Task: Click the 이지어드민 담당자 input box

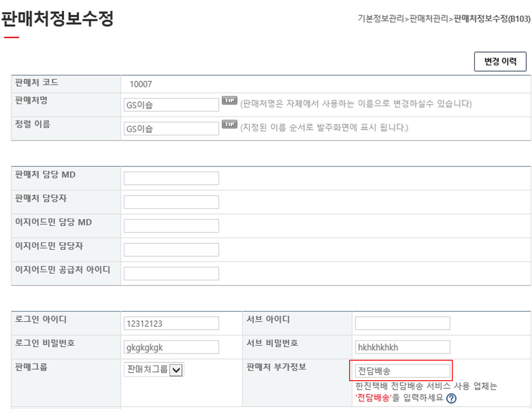Action: point(171,250)
